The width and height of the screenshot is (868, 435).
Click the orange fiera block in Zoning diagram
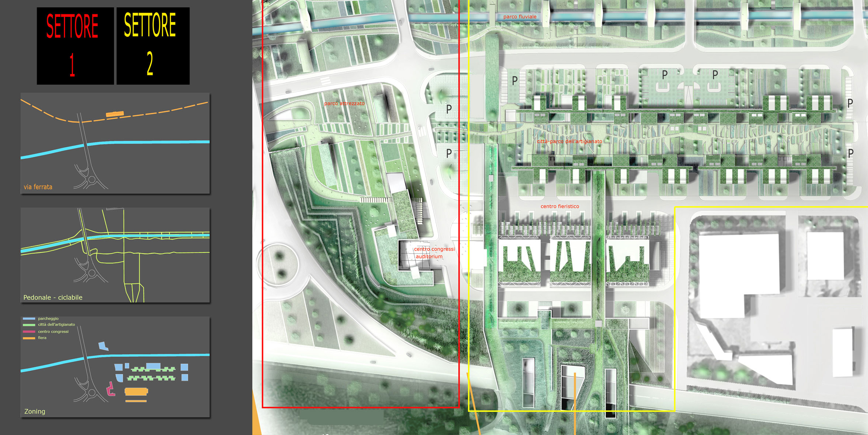136,392
